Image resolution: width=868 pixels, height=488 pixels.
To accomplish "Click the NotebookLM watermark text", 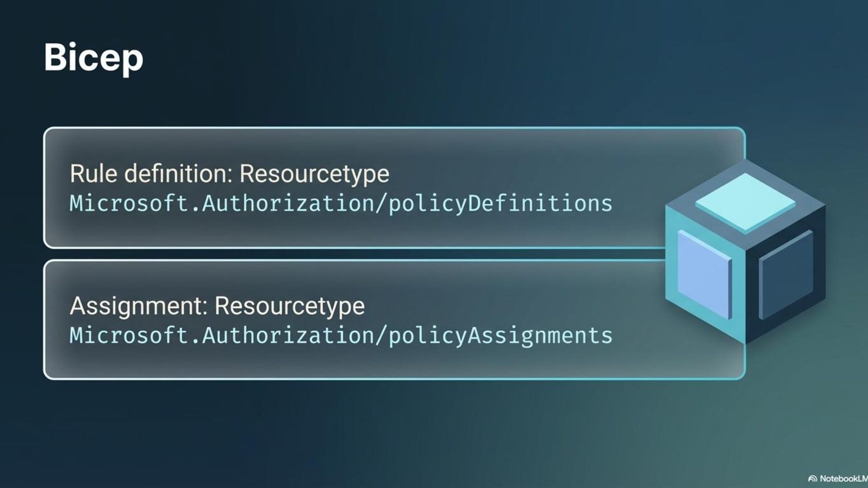I will point(843,479).
